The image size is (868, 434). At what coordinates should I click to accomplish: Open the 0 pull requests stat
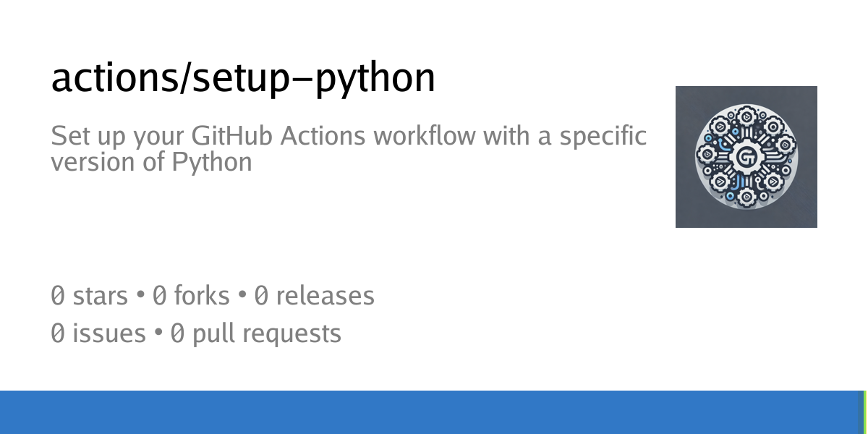[256, 333]
